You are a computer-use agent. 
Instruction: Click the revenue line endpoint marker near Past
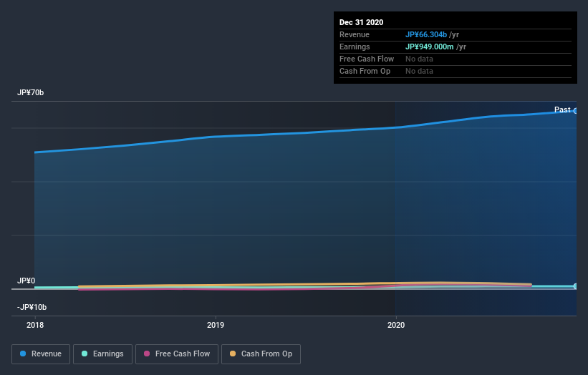pyautogui.click(x=575, y=111)
